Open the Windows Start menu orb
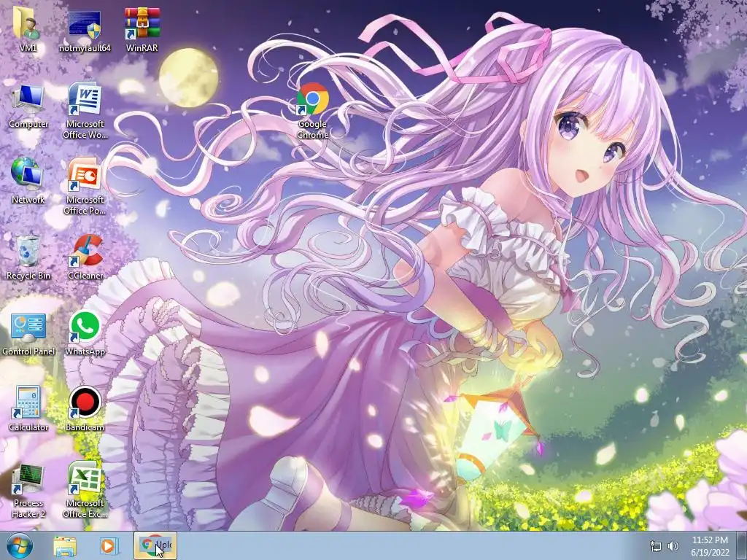The height and width of the screenshot is (560, 747). click(x=20, y=545)
